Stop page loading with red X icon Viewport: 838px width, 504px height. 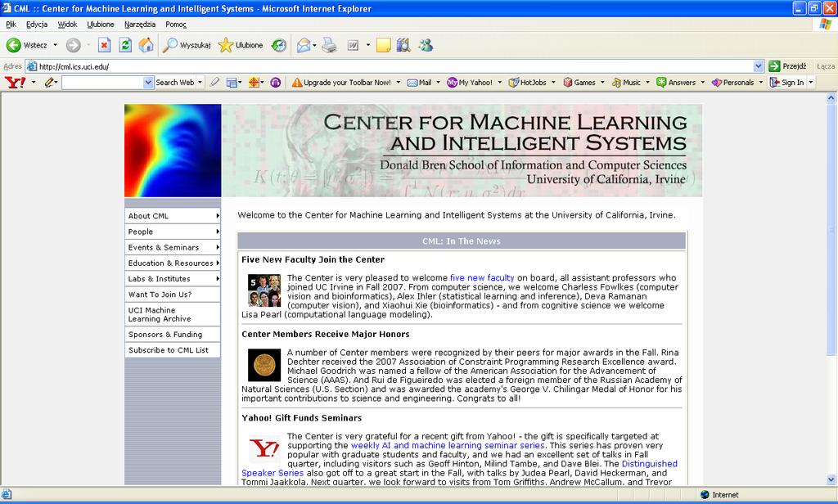coord(104,46)
